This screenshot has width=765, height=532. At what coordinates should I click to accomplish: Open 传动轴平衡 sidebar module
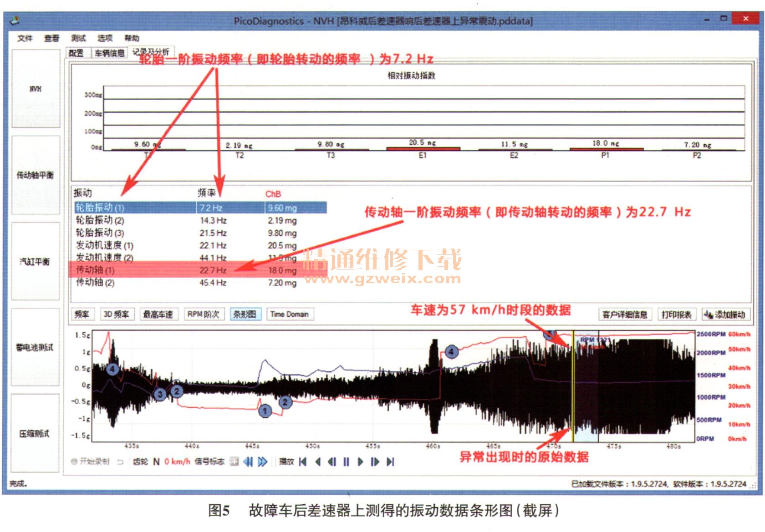click(x=36, y=175)
